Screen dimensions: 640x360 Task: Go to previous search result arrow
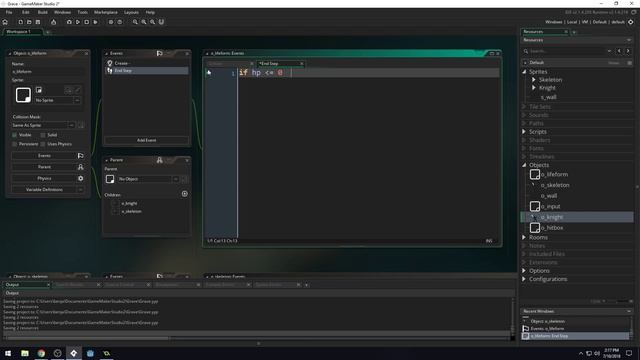619,51
